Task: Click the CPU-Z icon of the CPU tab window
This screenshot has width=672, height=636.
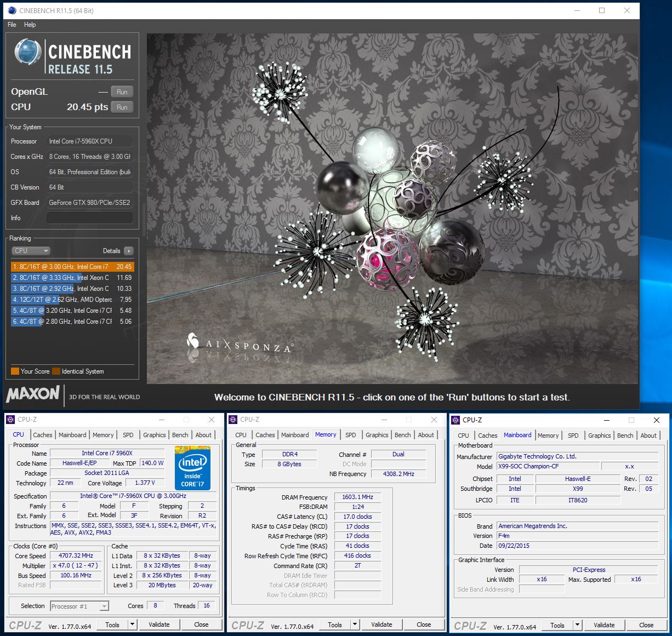Action: click(10, 420)
